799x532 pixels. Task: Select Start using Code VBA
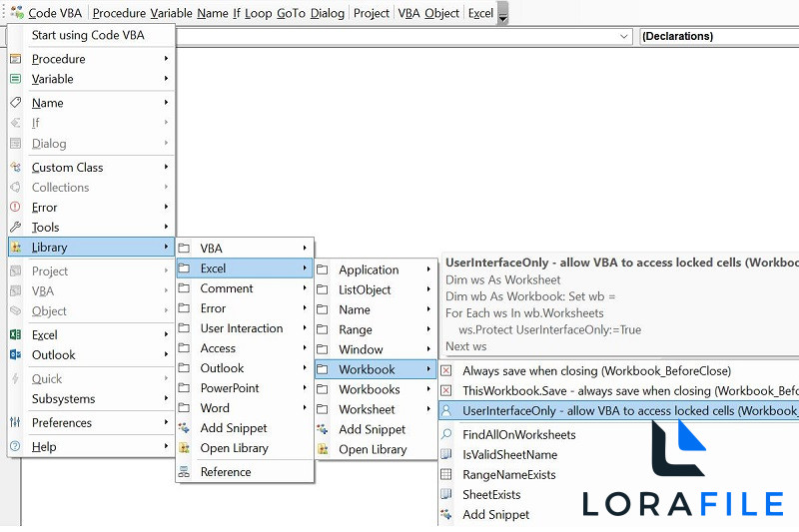(x=88, y=35)
